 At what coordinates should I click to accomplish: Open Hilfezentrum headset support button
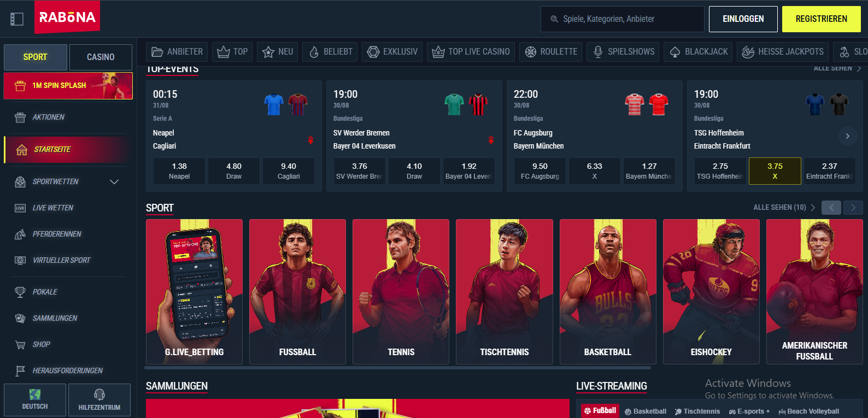[x=99, y=400]
